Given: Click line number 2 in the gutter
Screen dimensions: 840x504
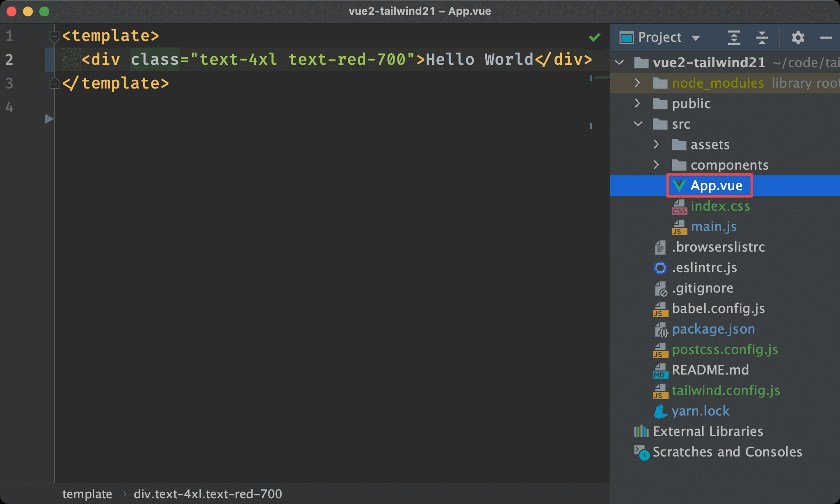Looking at the screenshot, I should tap(9, 60).
